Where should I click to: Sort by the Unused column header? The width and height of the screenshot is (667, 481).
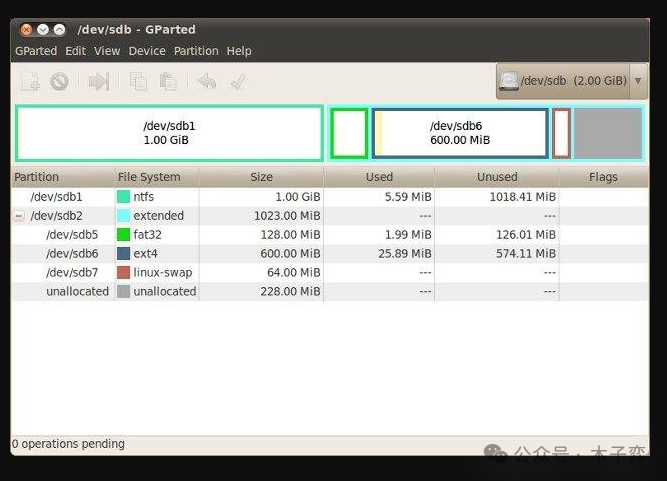[x=497, y=177]
